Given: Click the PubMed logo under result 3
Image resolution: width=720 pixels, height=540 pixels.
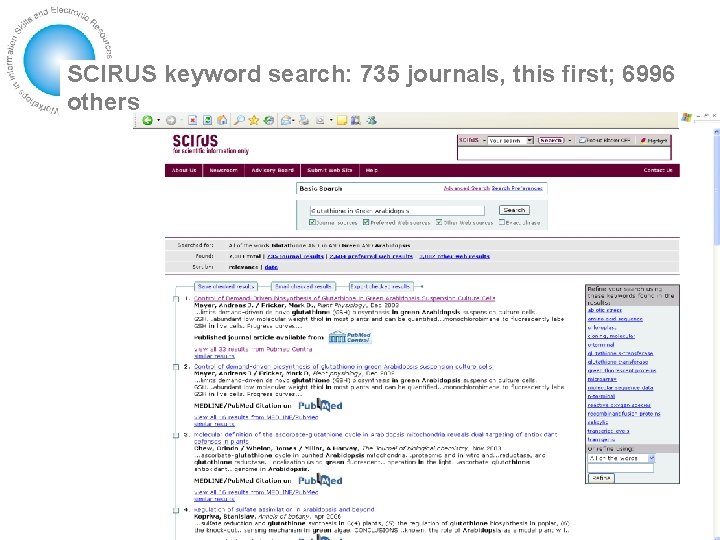Looking at the screenshot, I should [320, 480].
